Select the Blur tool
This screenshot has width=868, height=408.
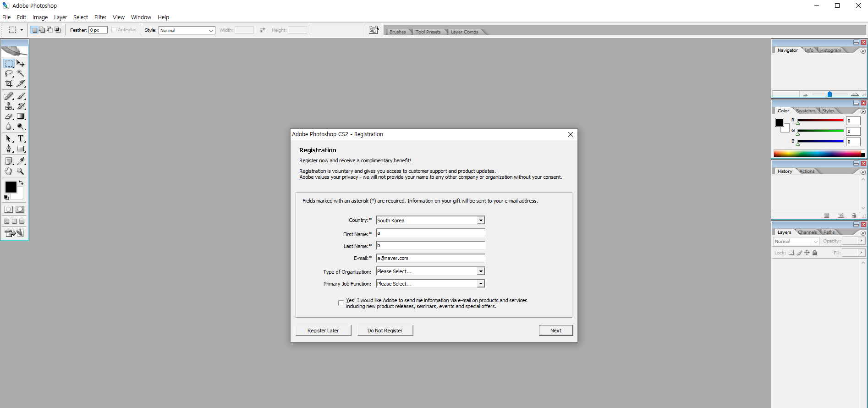[9, 127]
